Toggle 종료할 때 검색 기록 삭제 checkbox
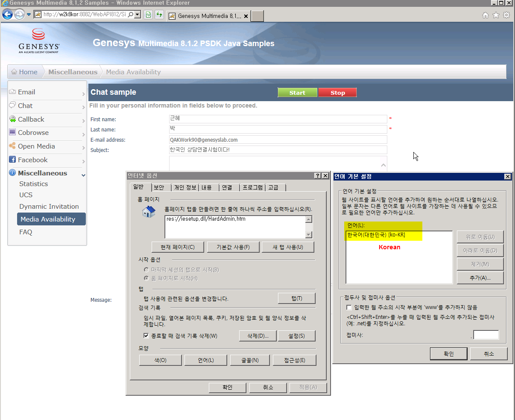Screen dimensions: 515x420 click(x=146, y=336)
